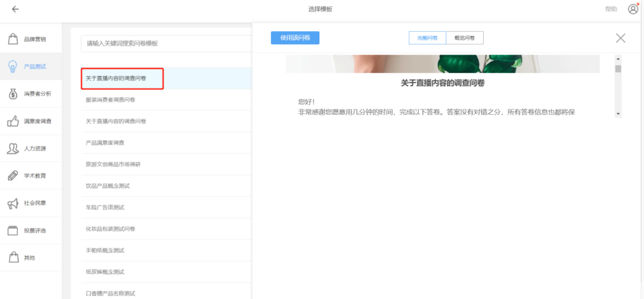Viewport: 644px width, 299px height.
Task: Open the user profile avatar icon
Action: pos(633,9)
